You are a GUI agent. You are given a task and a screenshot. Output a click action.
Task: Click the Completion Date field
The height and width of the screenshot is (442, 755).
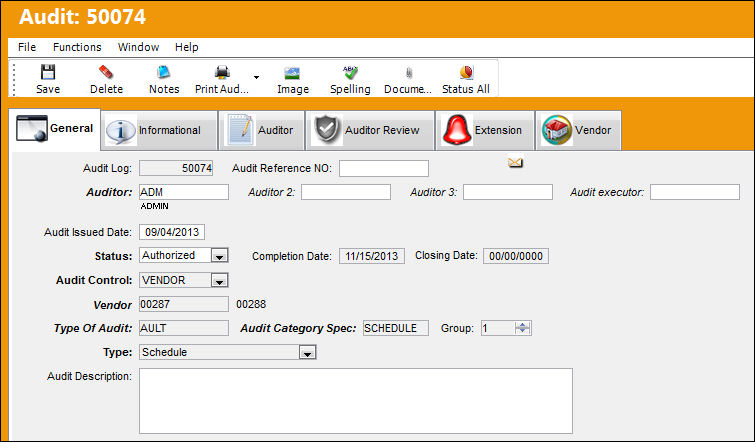372,256
